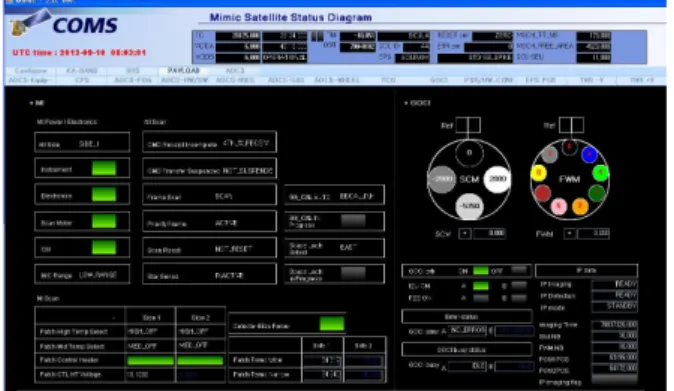Click the FEE ON A gray indicator

481,297
